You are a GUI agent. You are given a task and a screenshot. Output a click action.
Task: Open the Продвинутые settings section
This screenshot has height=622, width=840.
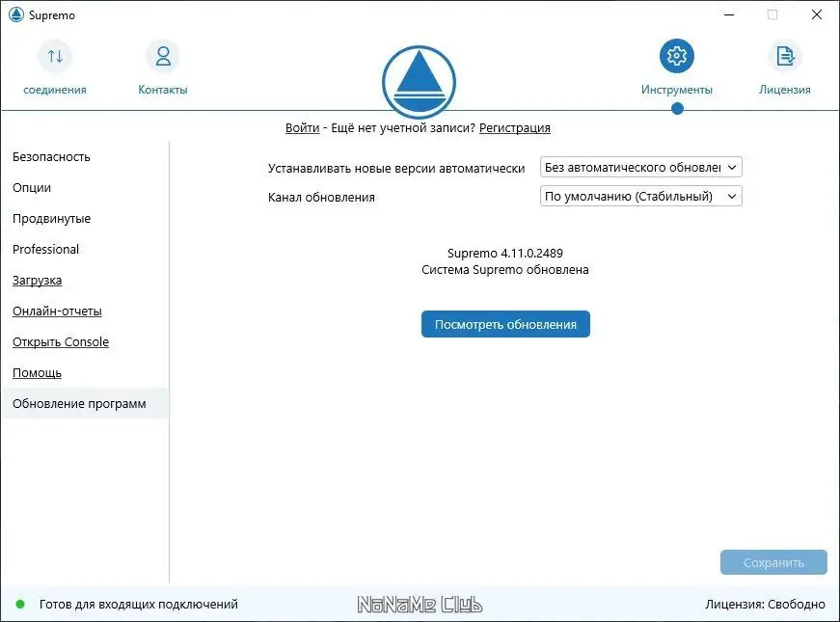click(52, 218)
